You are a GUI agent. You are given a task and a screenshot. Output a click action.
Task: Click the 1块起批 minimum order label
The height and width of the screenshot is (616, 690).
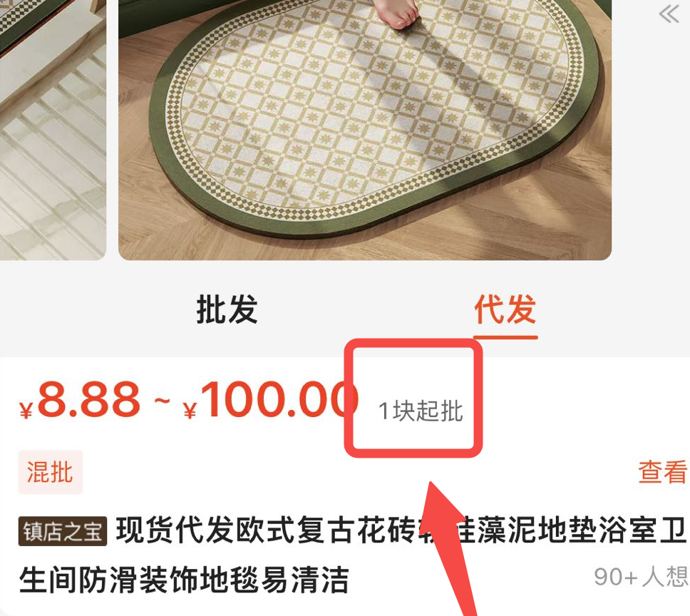(421, 411)
